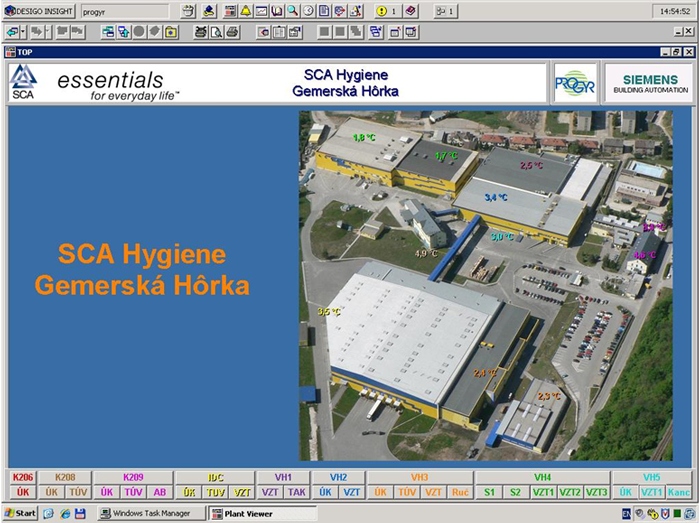Select the VH5 group header

coord(651,477)
